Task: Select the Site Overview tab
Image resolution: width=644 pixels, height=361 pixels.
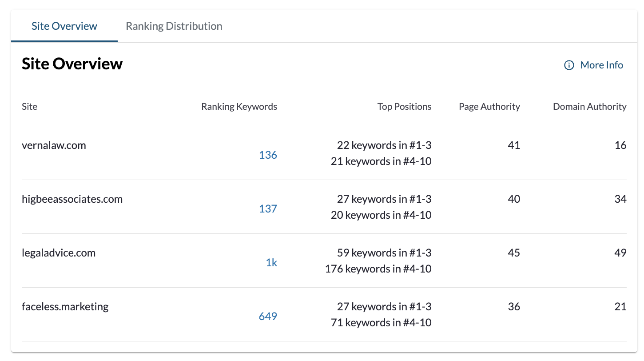Action: [64, 26]
